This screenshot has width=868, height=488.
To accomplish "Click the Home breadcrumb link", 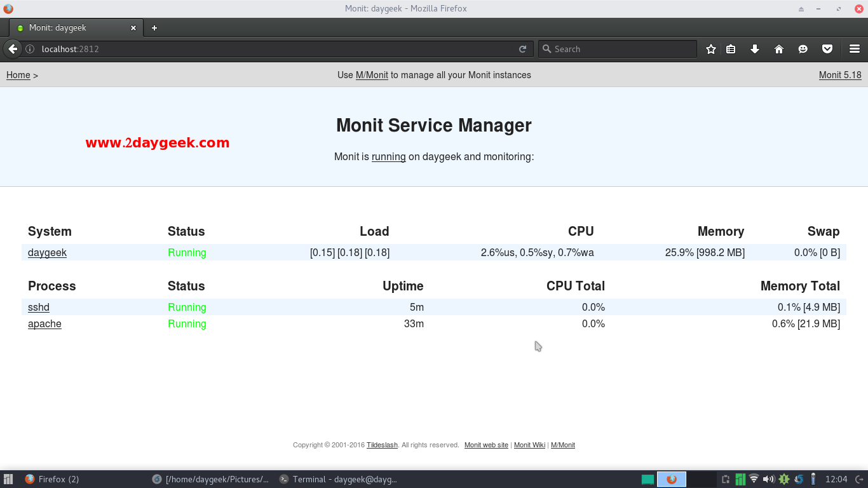I will click(18, 75).
